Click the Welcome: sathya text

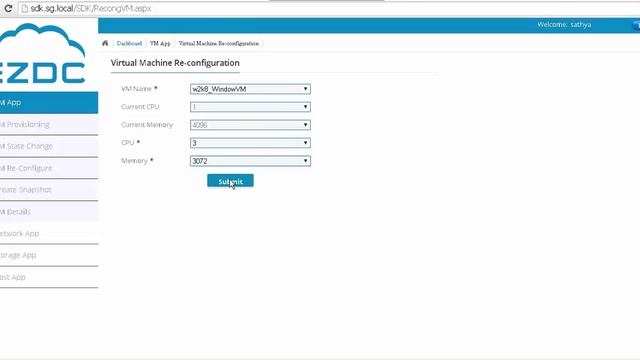[564, 24]
